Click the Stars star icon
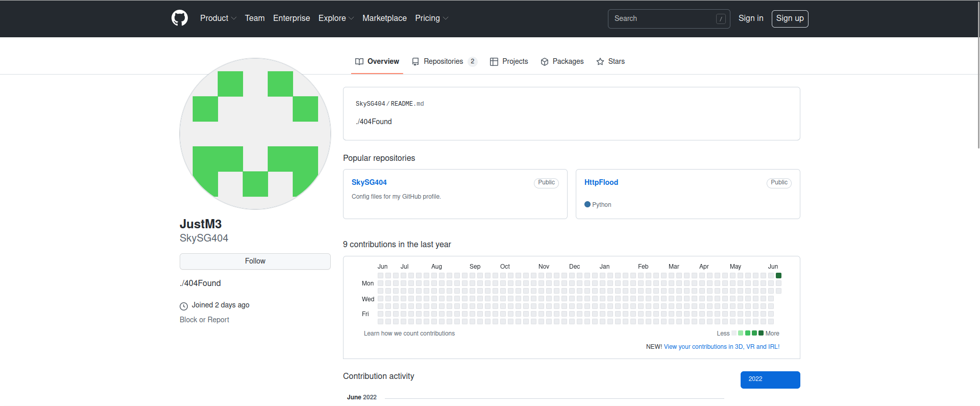The width and height of the screenshot is (980, 406). [x=600, y=62]
